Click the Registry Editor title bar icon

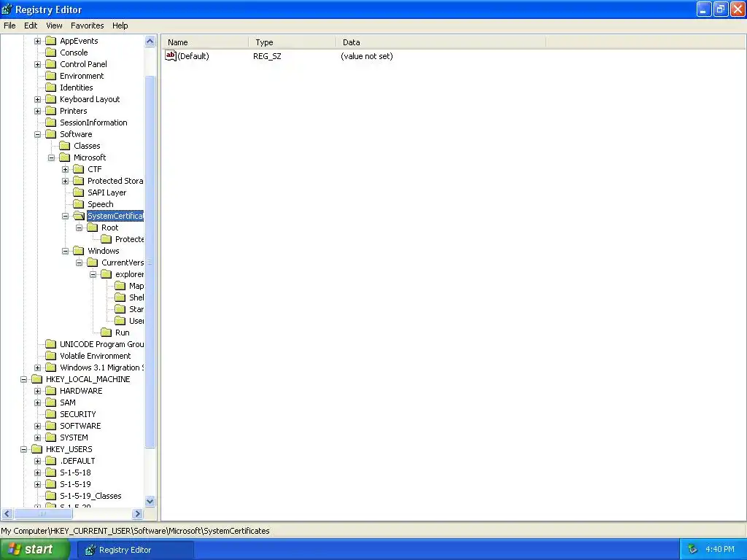7,9
